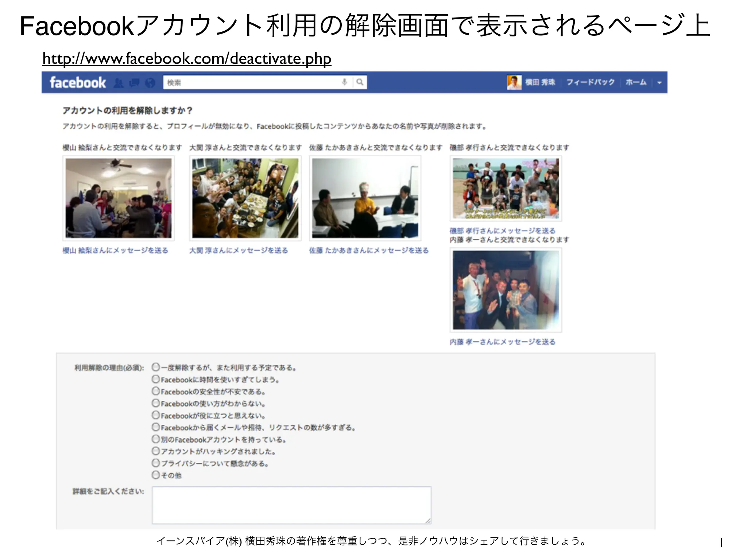Click the friend requests icon
This screenshot has width=747, height=560.
pyautogui.click(x=118, y=83)
